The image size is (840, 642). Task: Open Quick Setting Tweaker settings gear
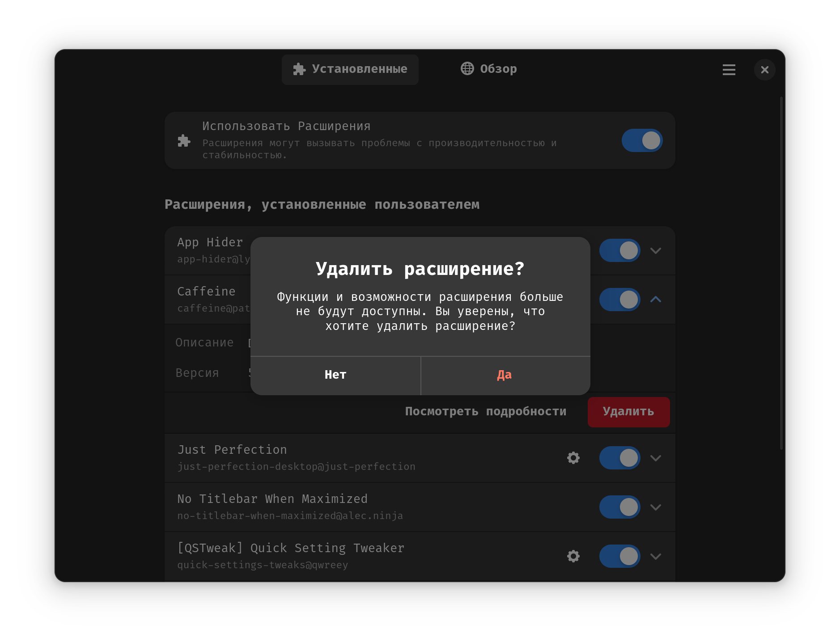point(573,556)
